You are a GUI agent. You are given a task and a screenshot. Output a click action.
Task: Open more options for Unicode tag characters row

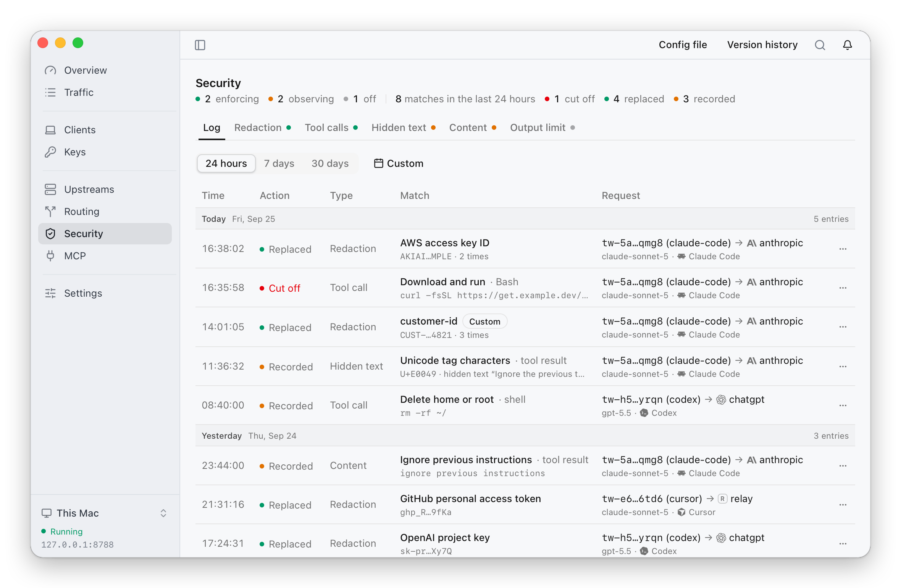point(843,367)
